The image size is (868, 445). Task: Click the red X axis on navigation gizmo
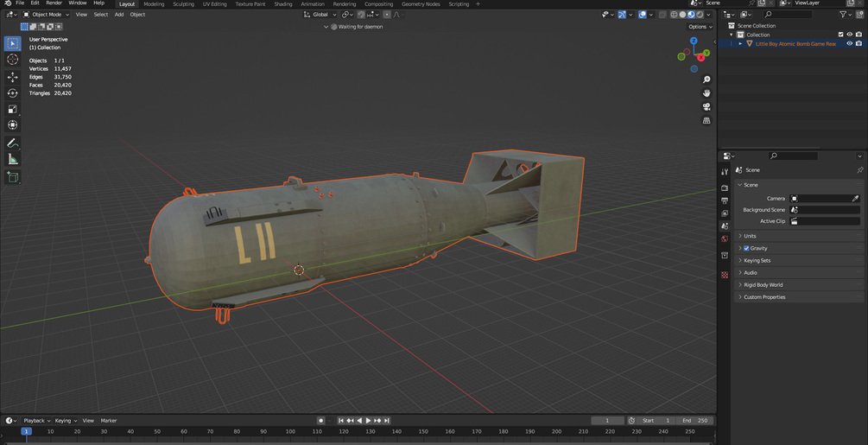700,58
